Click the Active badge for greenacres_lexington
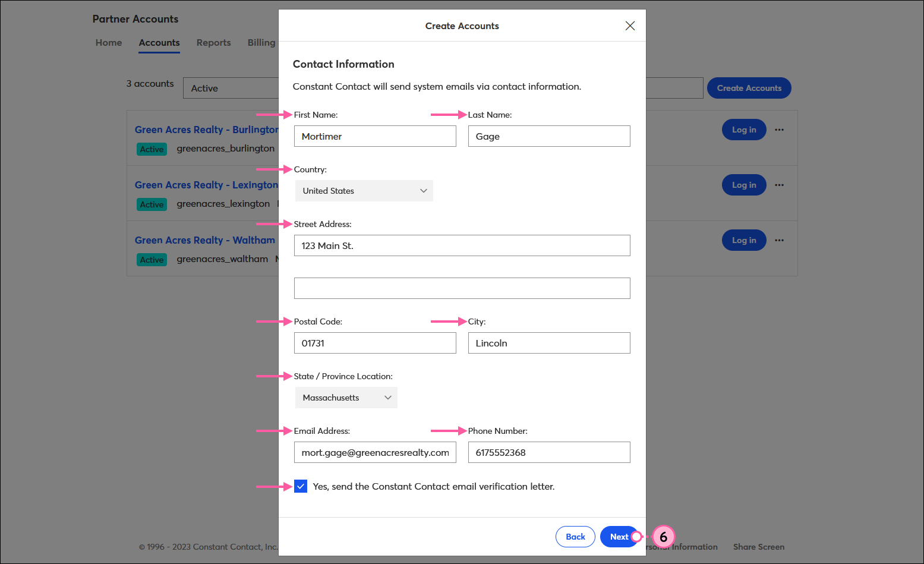 tap(152, 204)
